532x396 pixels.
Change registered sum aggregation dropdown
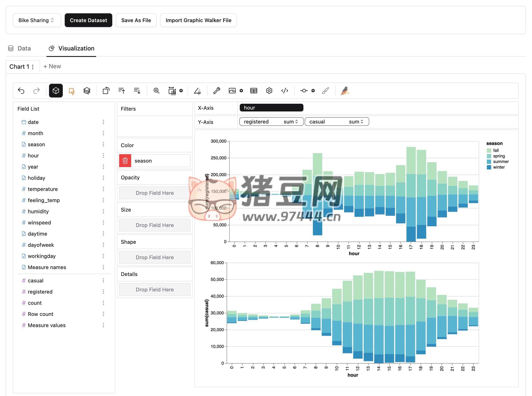pyautogui.click(x=291, y=122)
